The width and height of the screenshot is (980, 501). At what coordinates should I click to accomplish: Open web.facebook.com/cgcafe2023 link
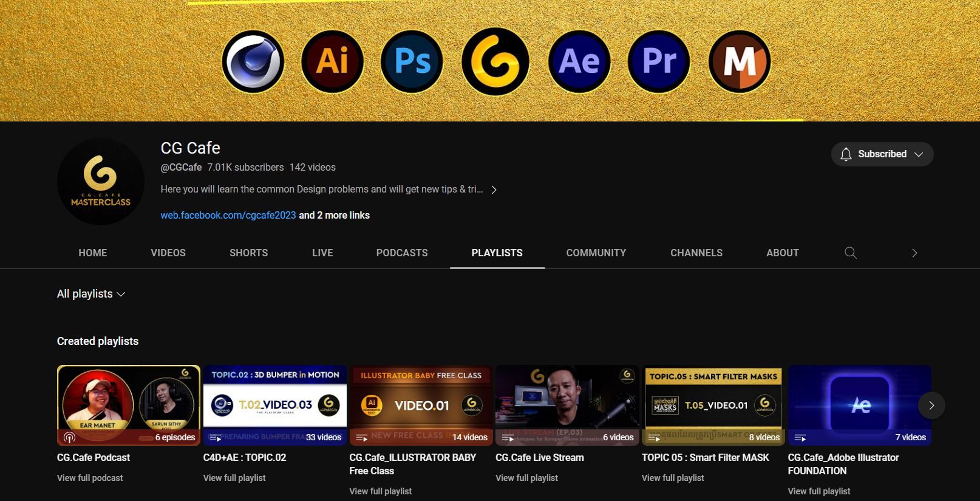click(228, 215)
